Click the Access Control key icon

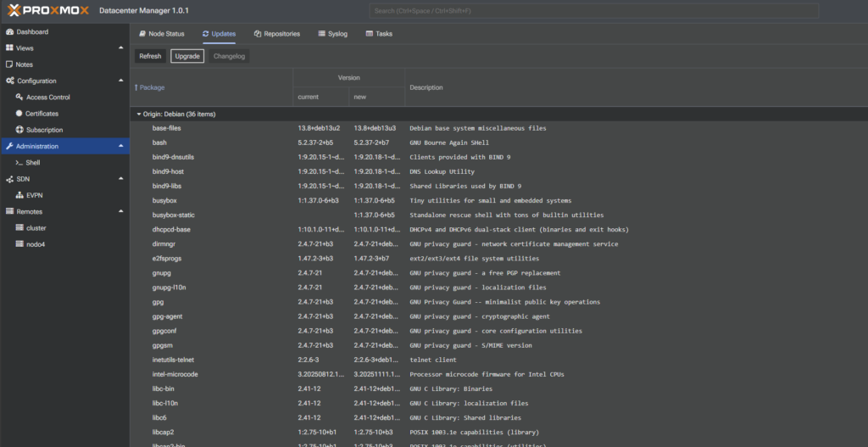[x=19, y=97]
